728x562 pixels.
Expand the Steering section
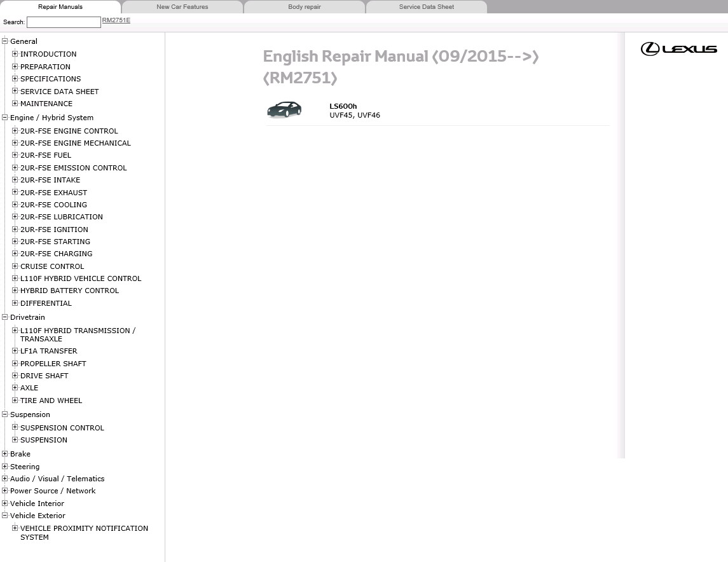coord(5,466)
